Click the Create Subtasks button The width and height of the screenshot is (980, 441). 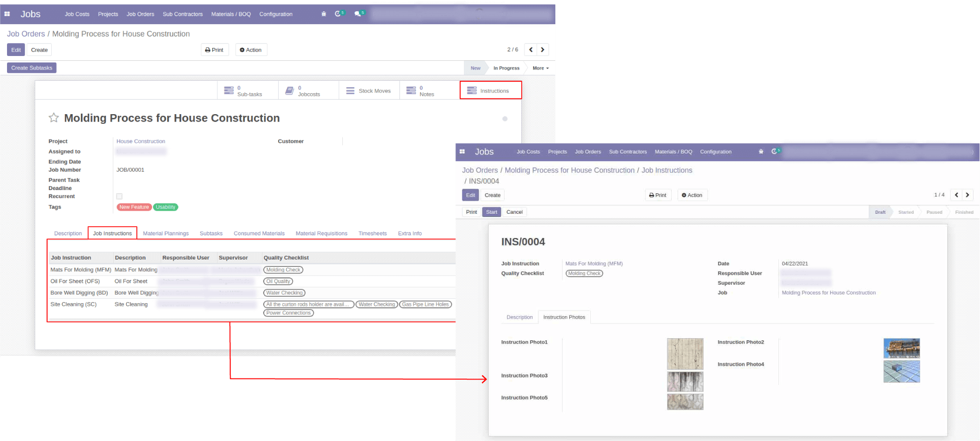pos(32,68)
